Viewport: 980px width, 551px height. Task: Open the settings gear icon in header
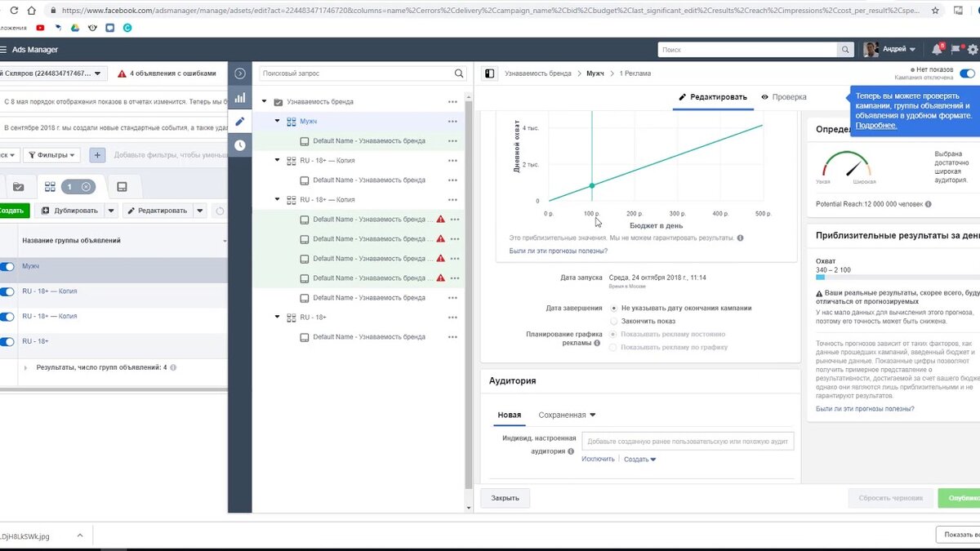point(973,50)
